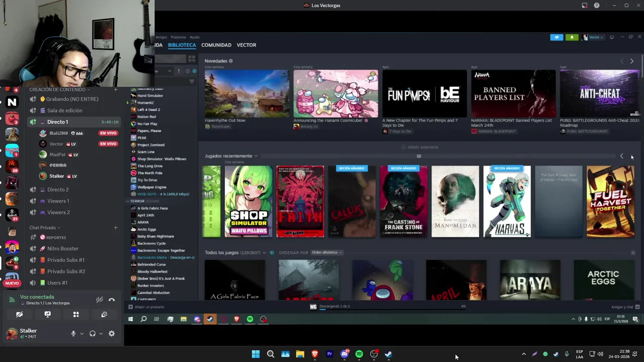Disconnect from voice call in Discord
Viewport: 644px width, 362px height.
pos(112,300)
